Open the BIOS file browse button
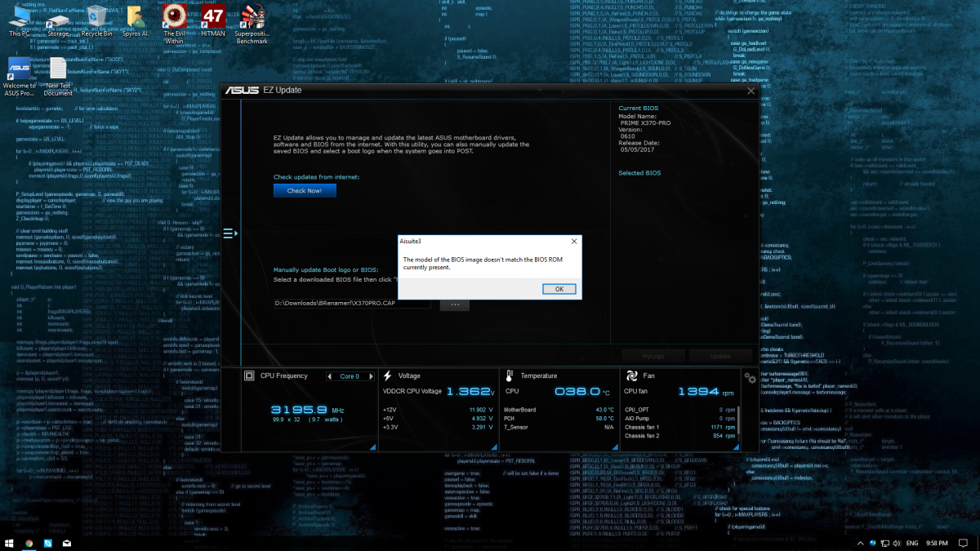The height and width of the screenshot is (551, 980). (455, 304)
